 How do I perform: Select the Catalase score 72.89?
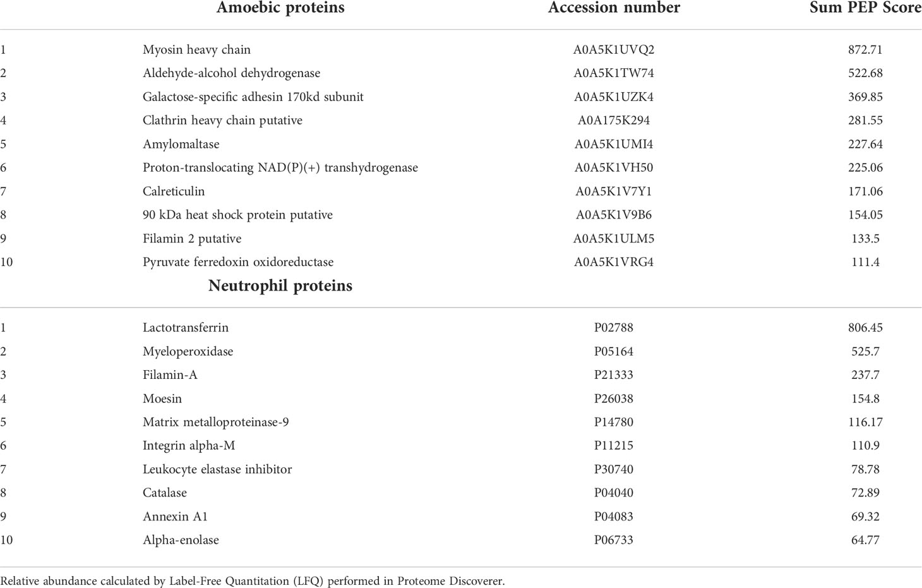coord(865,493)
